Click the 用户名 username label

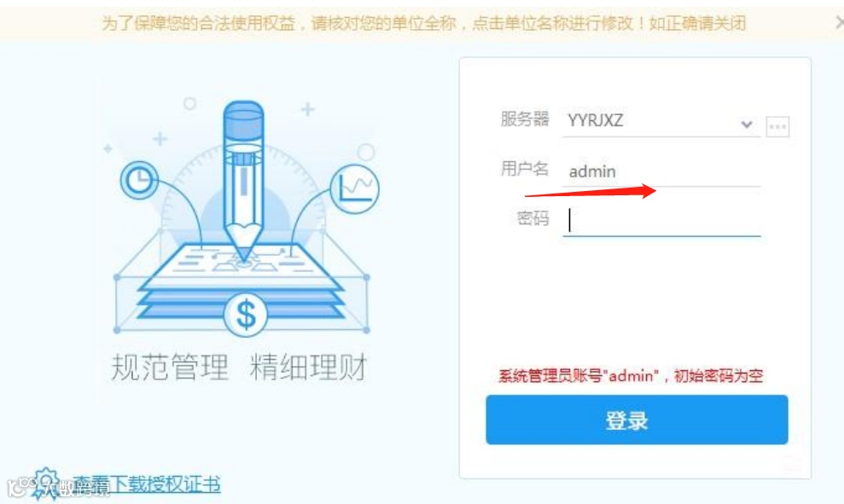pyautogui.click(x=525, y=168)
